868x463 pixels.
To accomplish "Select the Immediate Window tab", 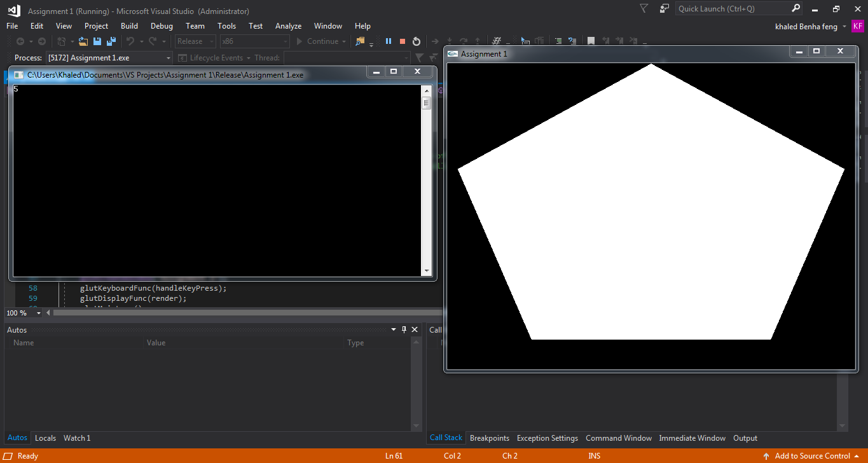I will pos(692,438).
